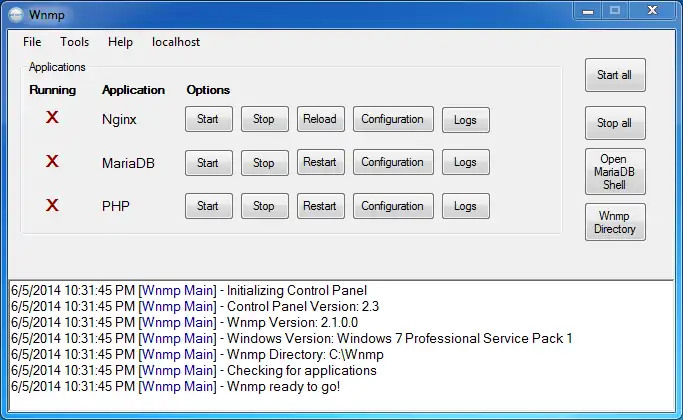
Task: Click the red X status next to MariaDB
Action: click(52, 161)
